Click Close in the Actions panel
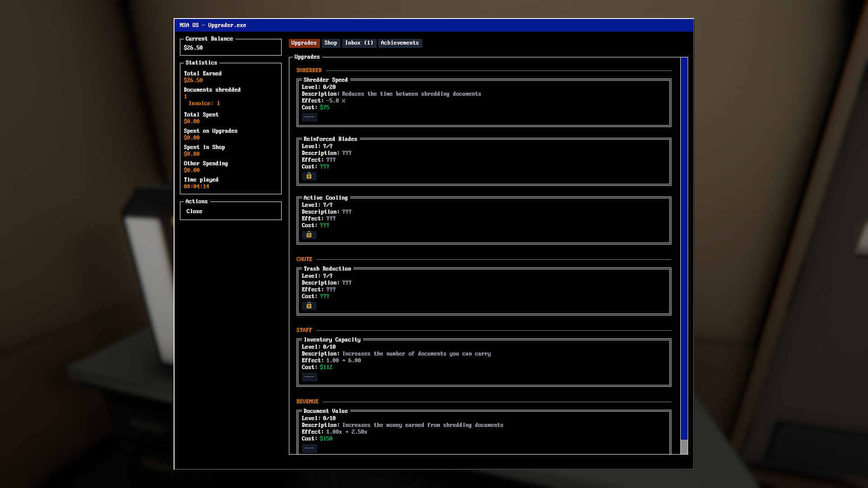The width and height of the screenshot is (868, 488). [x=194, y=211]
